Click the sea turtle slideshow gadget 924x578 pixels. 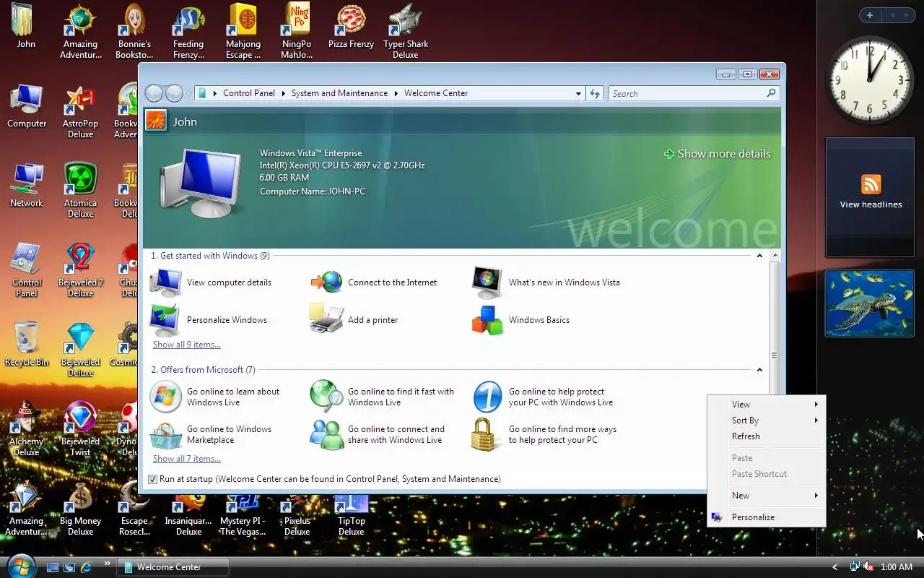870,303
